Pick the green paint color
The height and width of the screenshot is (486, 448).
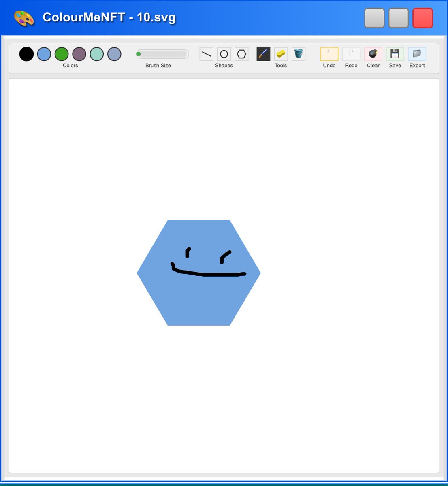[61, 54]
